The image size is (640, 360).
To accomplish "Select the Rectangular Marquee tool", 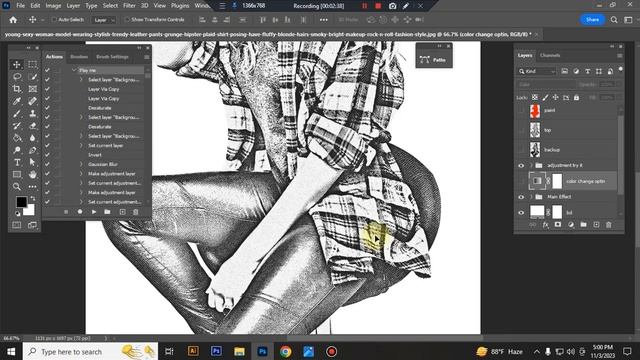I will point(33,64).
